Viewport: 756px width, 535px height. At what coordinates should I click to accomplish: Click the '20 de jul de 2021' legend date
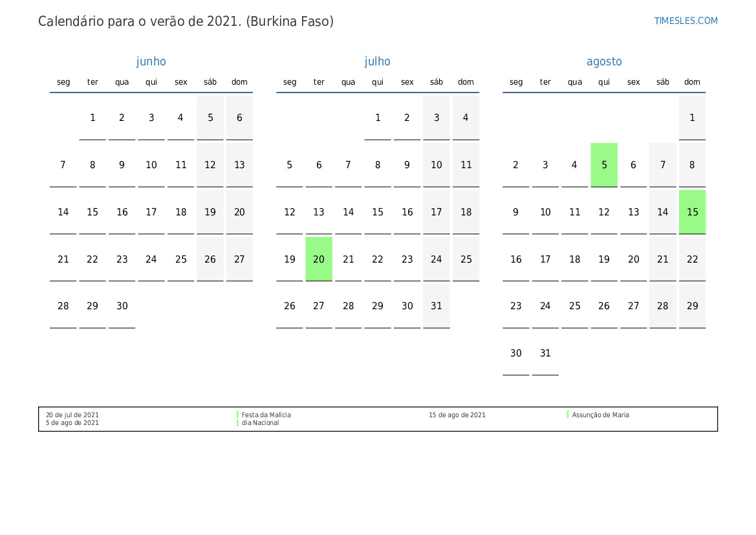pos(72,415)
